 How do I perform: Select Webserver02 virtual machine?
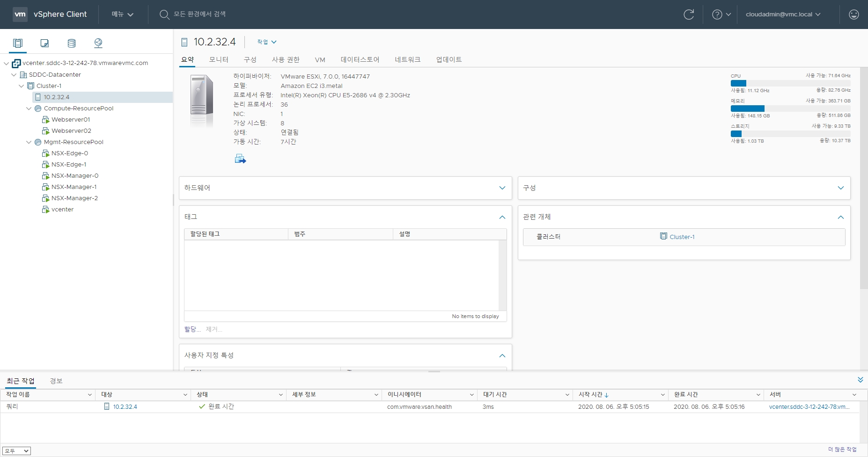(71, 131)
